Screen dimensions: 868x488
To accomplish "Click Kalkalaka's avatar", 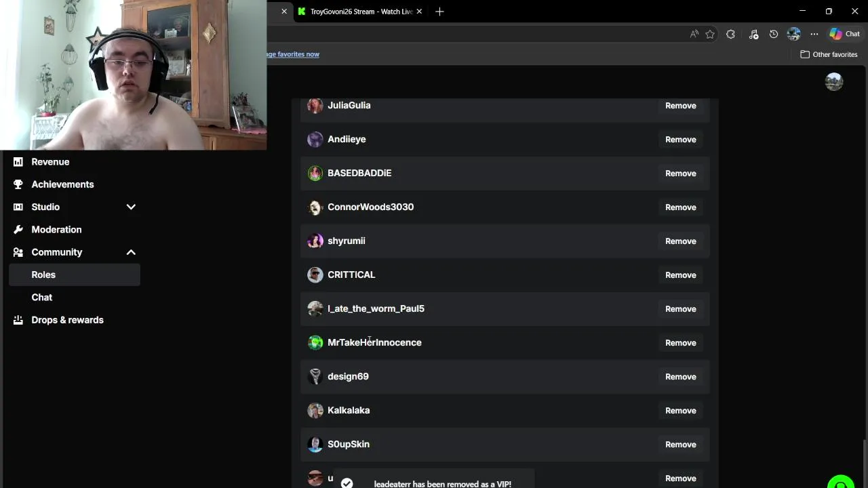I will [315, 410].
